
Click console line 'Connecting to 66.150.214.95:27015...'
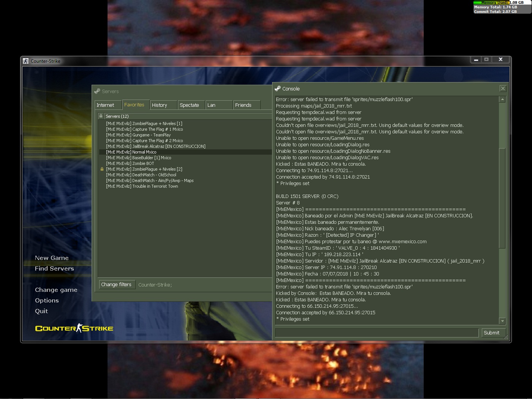tap(317, 306)
